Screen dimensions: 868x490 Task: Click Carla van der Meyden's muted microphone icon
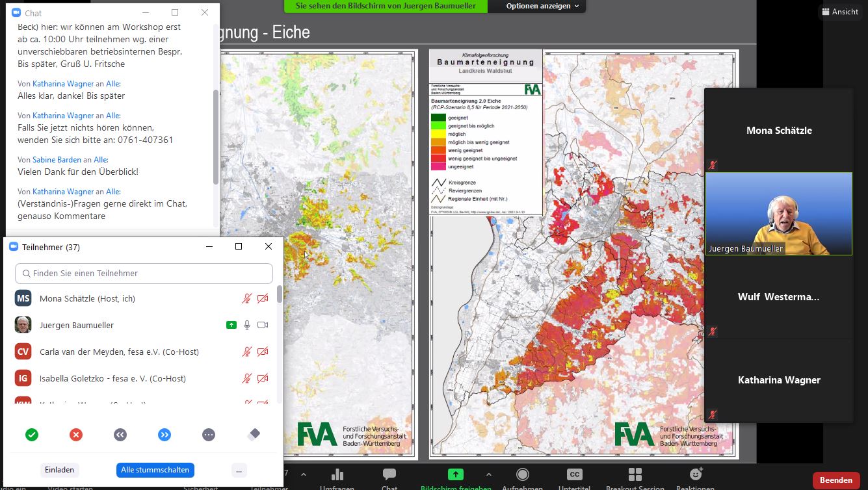pos(247,352)
